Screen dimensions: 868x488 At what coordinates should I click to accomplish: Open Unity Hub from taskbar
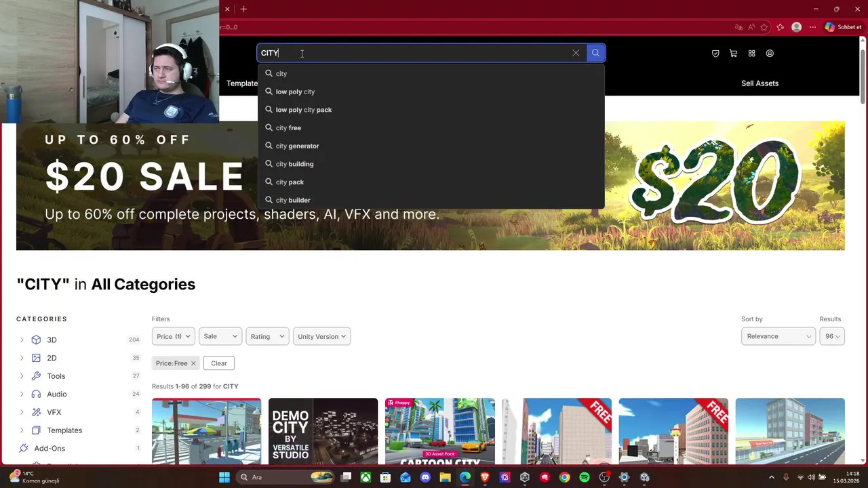[524, 477]
